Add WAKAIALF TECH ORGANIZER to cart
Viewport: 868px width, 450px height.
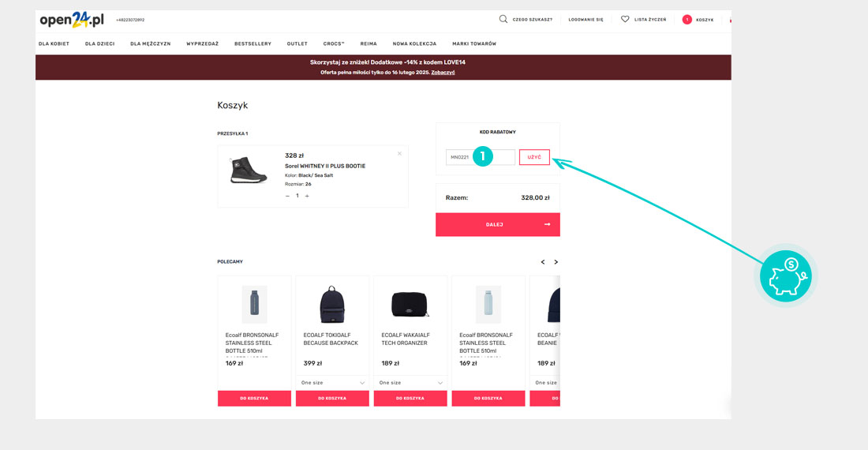[x=410, y=399]
